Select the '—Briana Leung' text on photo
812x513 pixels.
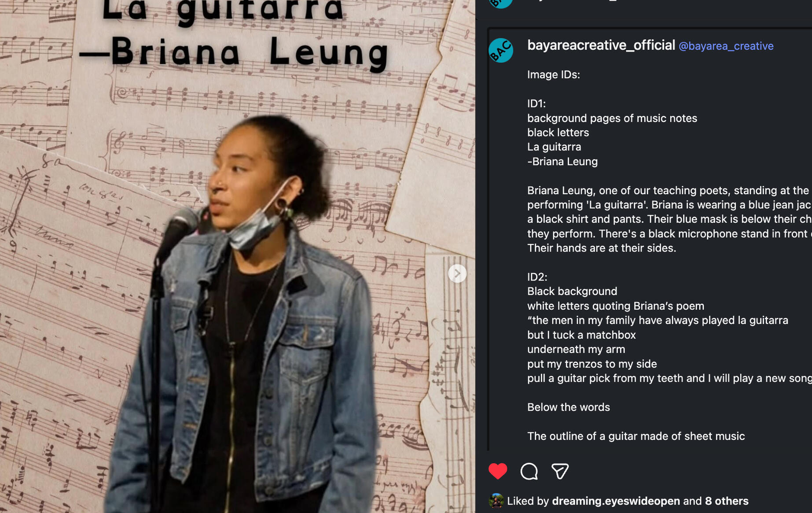click(x=234, y=54)
